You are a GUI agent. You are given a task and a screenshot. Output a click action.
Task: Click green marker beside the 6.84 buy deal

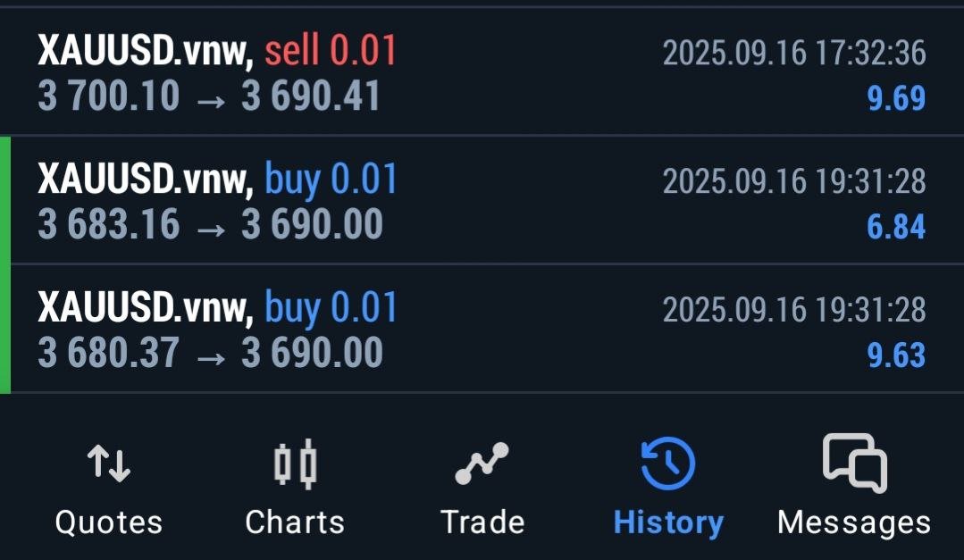coord(5,200)
